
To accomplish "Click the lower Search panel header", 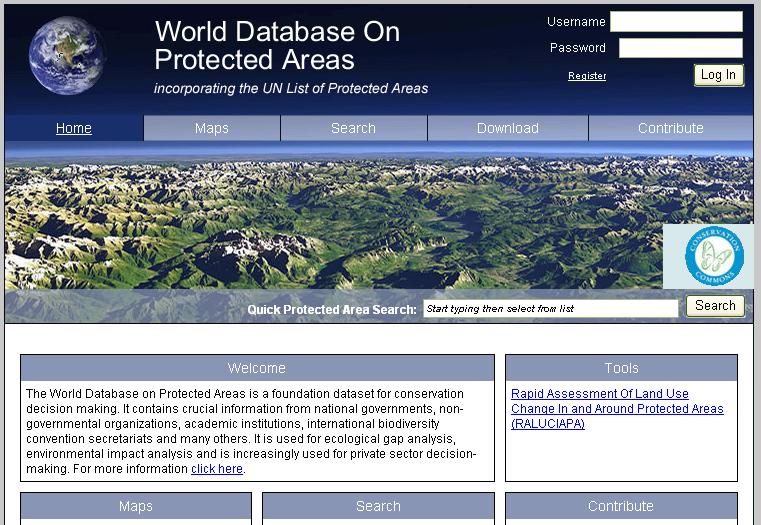I will (x=378, y=506).
